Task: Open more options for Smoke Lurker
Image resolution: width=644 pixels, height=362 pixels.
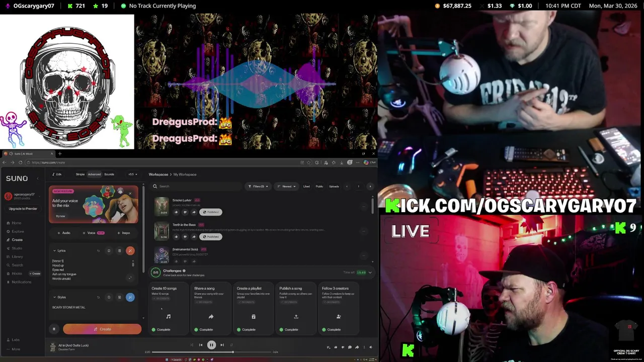Action: (x=364, y=207)
